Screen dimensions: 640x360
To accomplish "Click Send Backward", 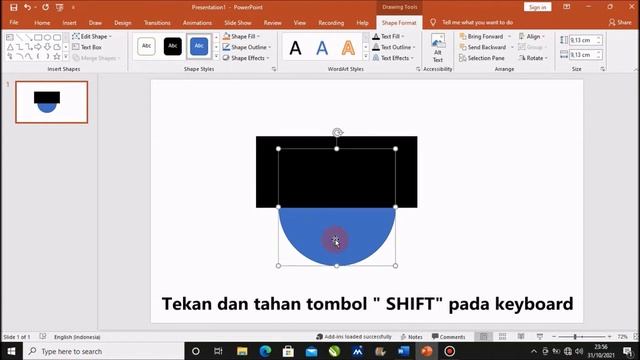I will [482, 47].
